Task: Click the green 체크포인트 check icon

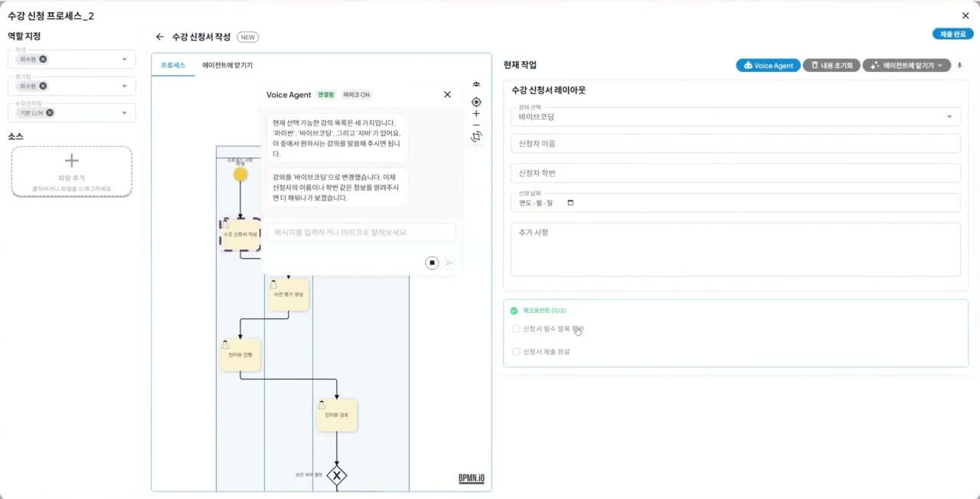Action: point(514,311)
